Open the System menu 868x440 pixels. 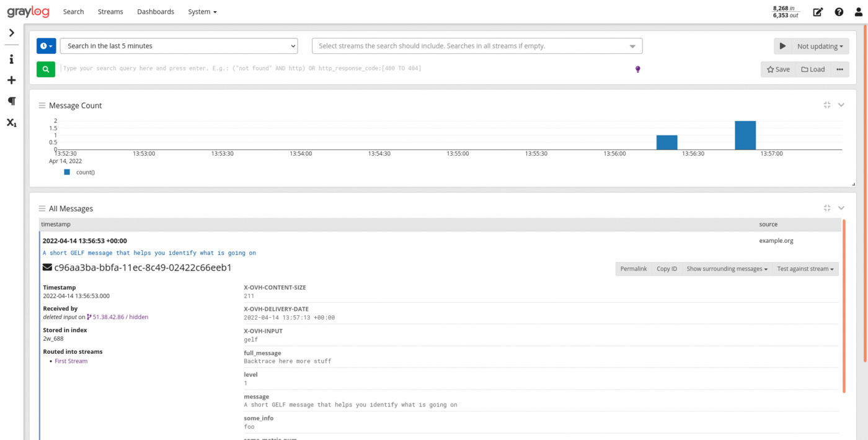202,12
